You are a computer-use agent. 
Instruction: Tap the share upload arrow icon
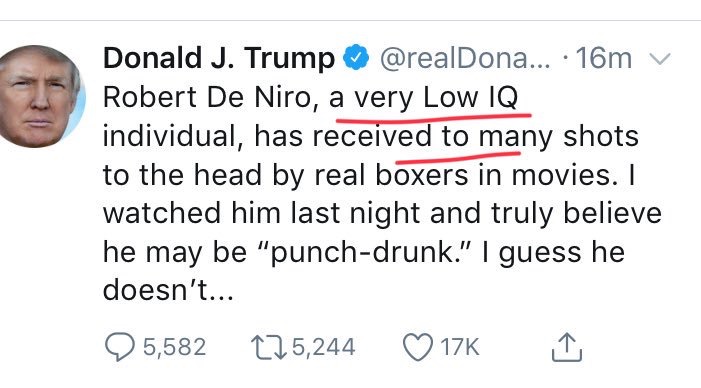pos(567,347)
